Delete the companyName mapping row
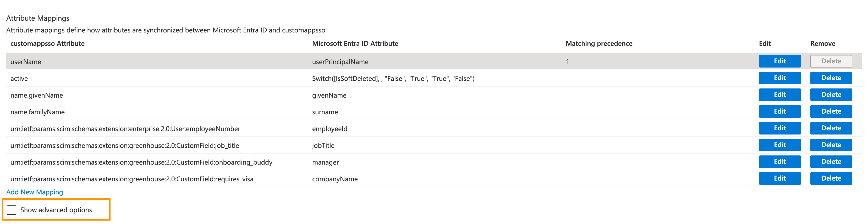868x224 pixels. pos(831,178)
